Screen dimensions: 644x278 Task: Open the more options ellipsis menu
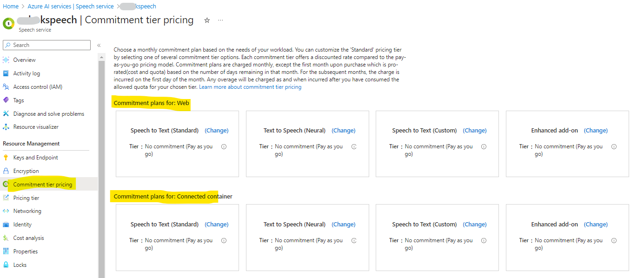[x=220, y=20]
